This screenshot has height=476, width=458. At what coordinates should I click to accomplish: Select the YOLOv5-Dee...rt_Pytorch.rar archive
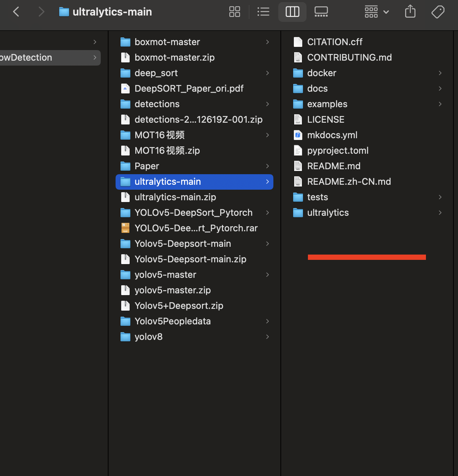(x=196, y=228)
